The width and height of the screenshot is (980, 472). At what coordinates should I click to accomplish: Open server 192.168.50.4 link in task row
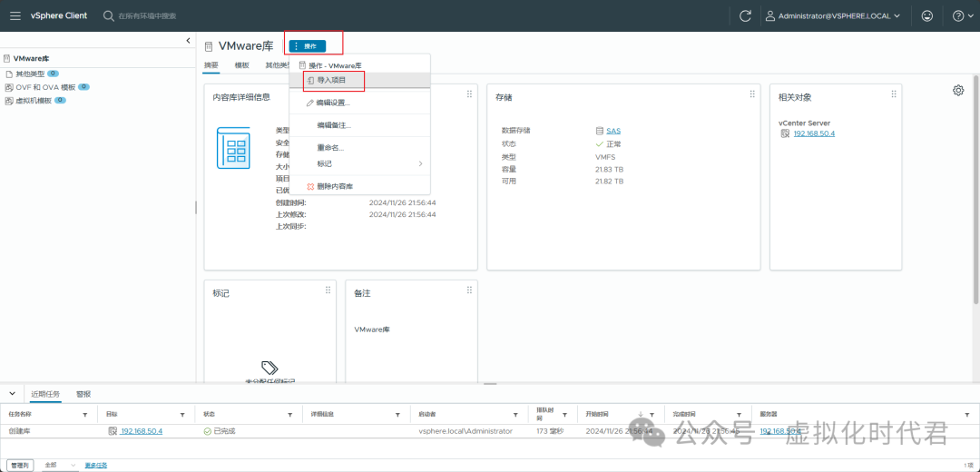780,431
